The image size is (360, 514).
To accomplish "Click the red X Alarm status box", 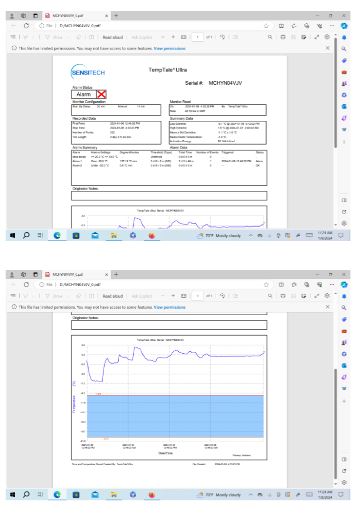I will coord(101,94).
